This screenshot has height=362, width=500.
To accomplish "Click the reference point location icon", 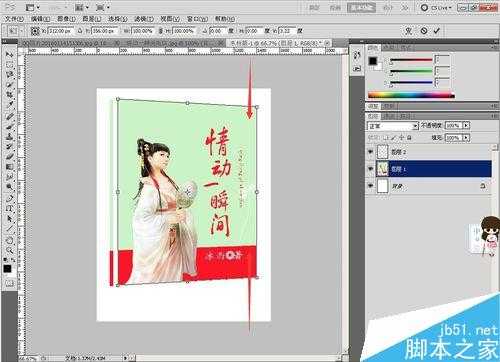I will 35,31.
